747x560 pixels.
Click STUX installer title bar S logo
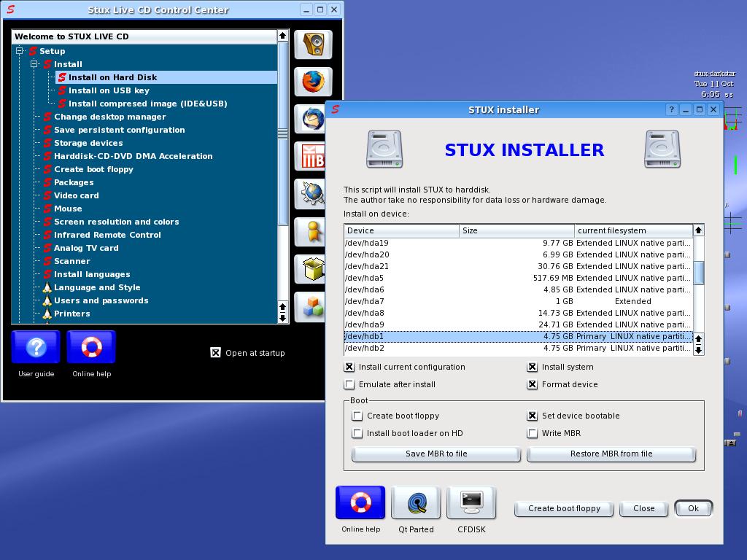336,109
